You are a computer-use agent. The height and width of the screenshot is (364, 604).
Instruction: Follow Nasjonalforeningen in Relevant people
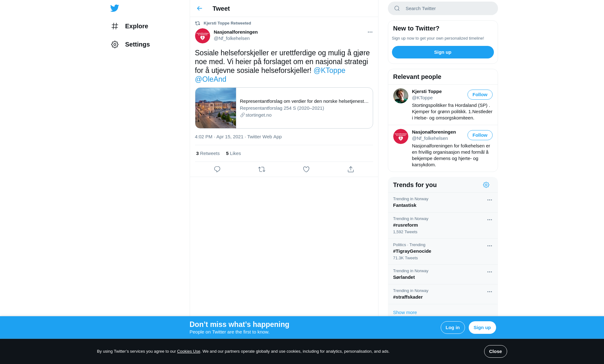tap(480, 135)
